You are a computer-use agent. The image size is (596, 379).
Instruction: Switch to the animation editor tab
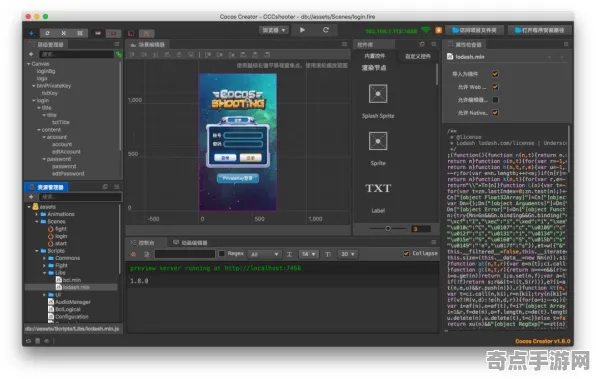[x=190, y=243]
